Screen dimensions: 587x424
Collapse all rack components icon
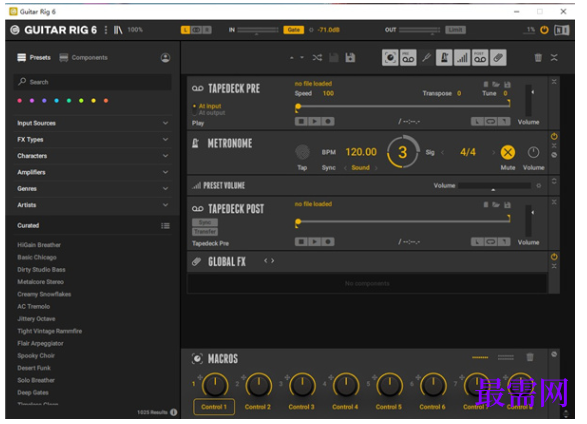pos(554,58)
